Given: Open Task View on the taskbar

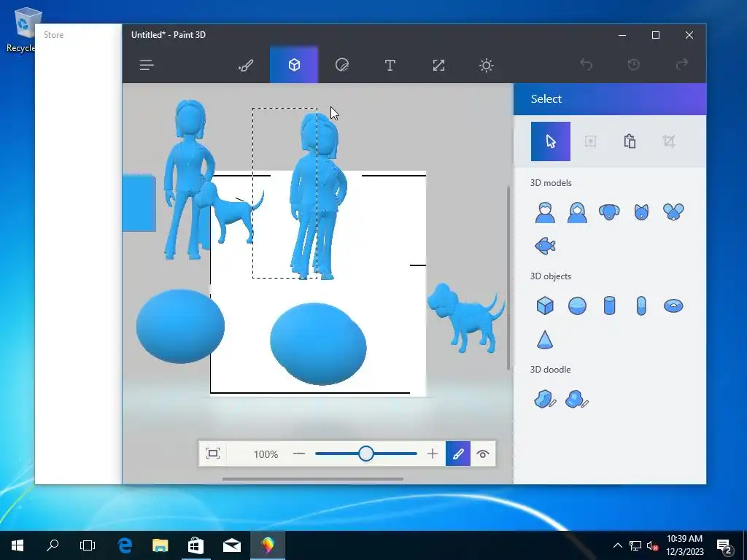Looking at the screenshot, I should 88,545.
